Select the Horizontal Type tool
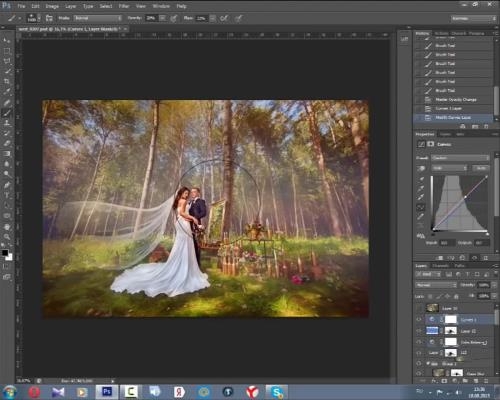500x400 pixels. point(7,195)
